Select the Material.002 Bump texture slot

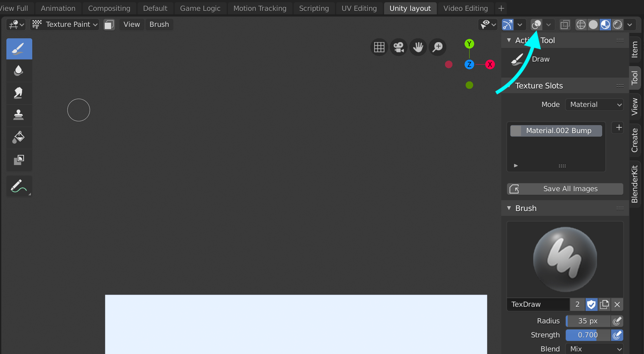(x=556, y=131)
